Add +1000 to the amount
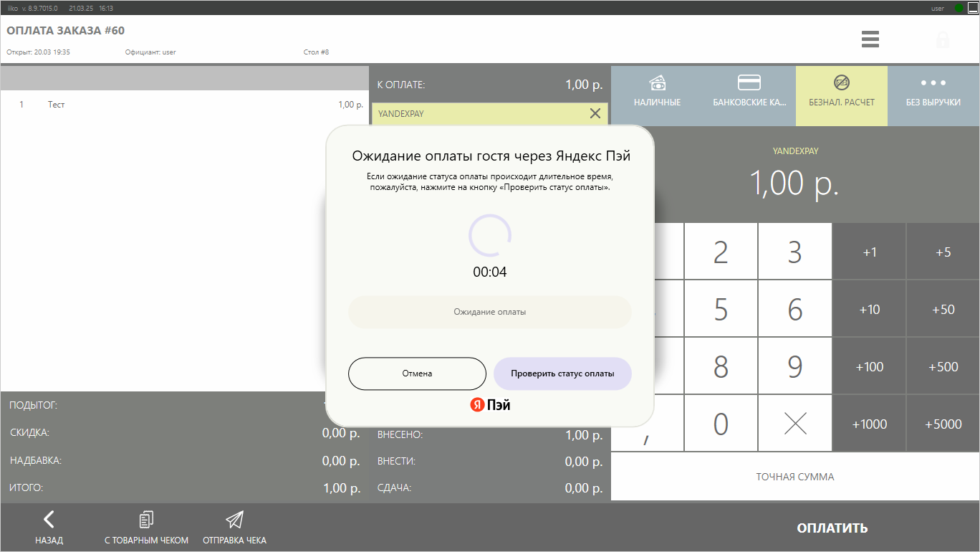 tap(870, 424)
